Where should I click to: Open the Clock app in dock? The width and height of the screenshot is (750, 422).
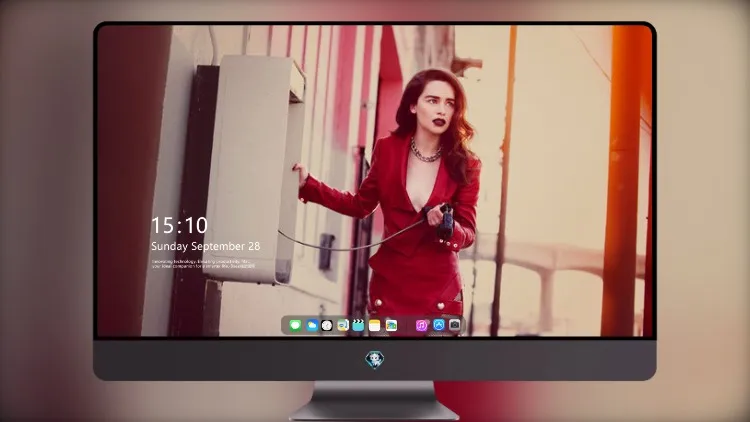[327, 325]
